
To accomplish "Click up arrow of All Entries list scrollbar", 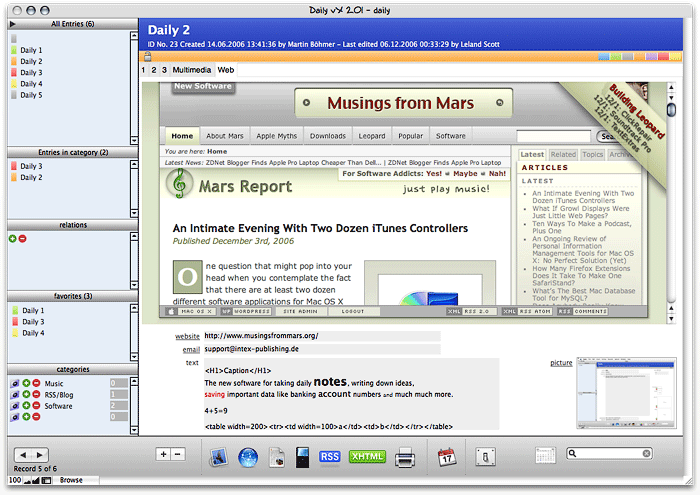I will pos(134,35).
